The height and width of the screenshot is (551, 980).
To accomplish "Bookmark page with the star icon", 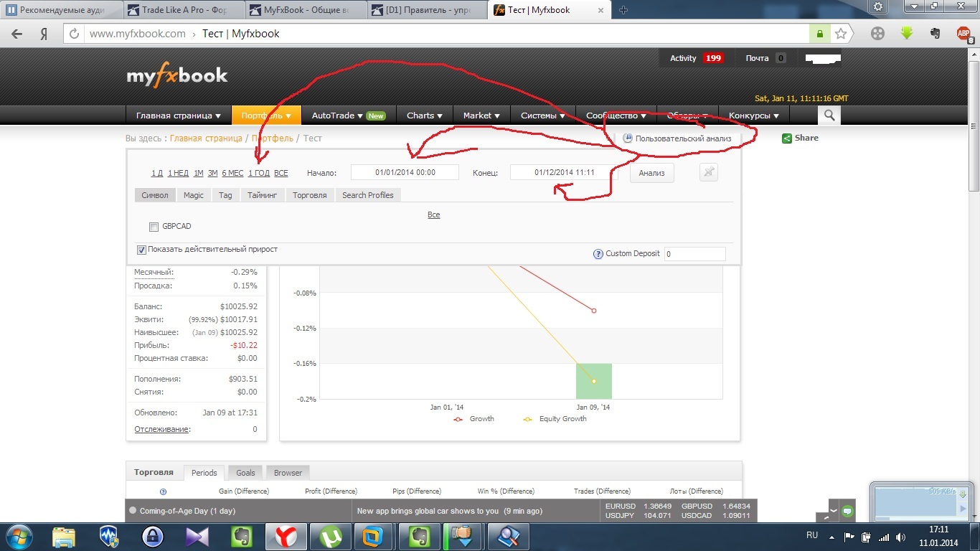I will [x=841, y=34].
